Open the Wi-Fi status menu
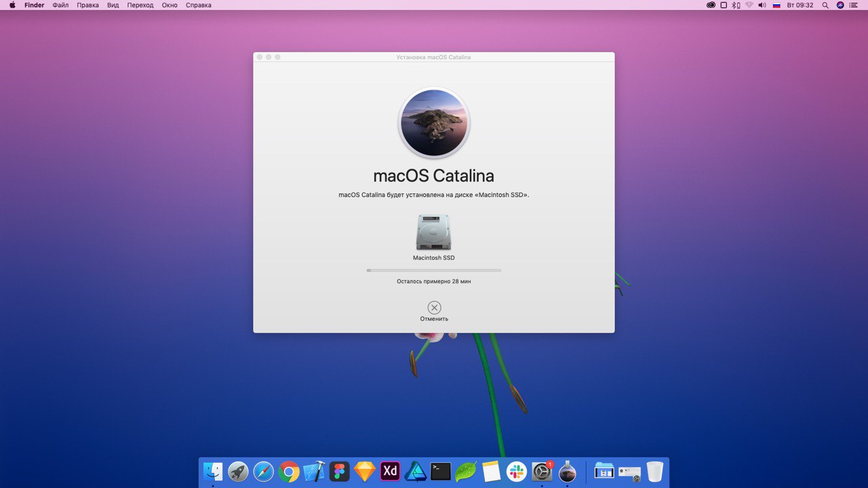This screenshot has height=488, width=868. 749,5
